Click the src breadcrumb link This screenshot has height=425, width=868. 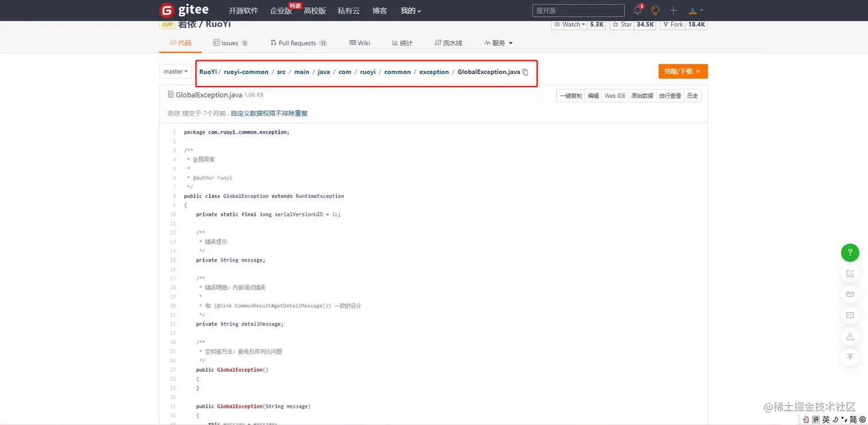point(281,72)
